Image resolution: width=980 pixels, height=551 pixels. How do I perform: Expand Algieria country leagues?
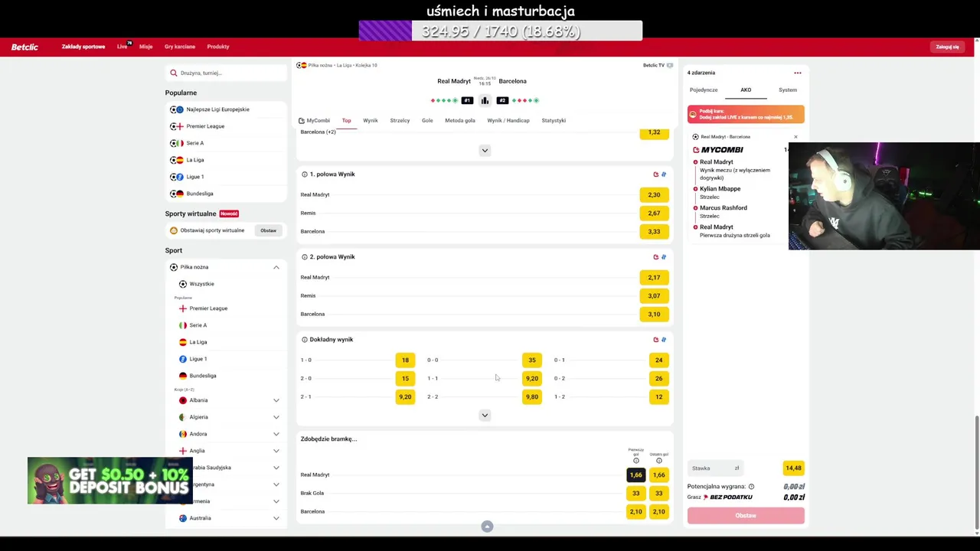(276, 417)
